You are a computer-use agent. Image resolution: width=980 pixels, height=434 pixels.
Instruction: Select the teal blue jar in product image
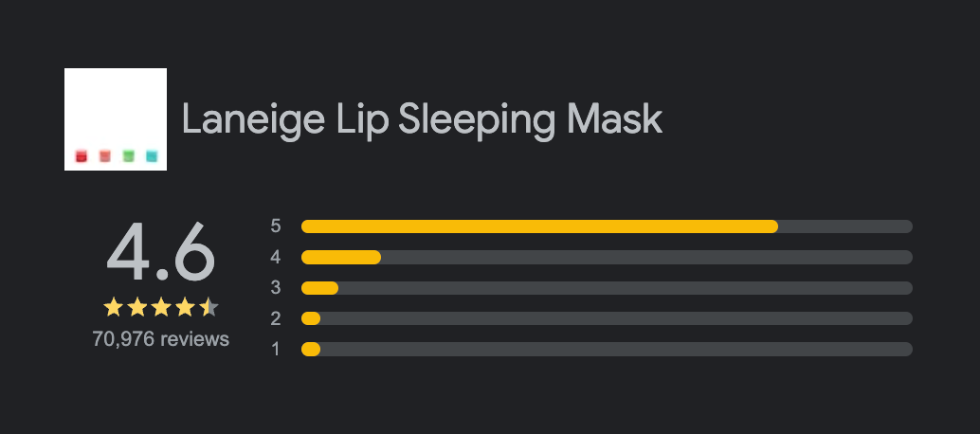[152, 154]
